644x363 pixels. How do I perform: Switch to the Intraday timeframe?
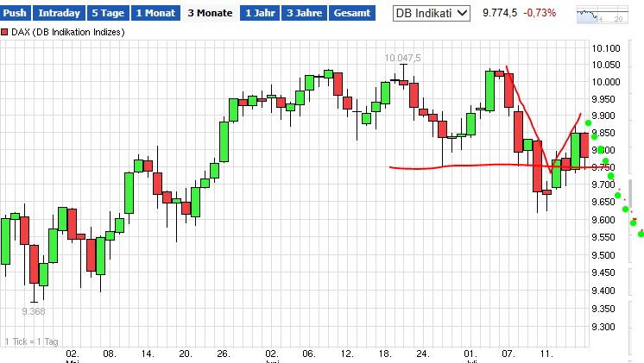(60, 13)
